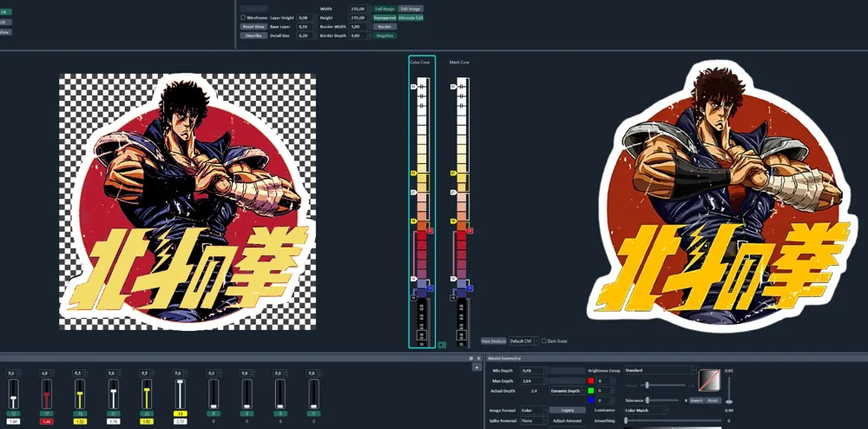Image resolution: width=868 pixels, height=429 pixels.
Task: Click the Edit Image button
Action: (x=411, y=9)
